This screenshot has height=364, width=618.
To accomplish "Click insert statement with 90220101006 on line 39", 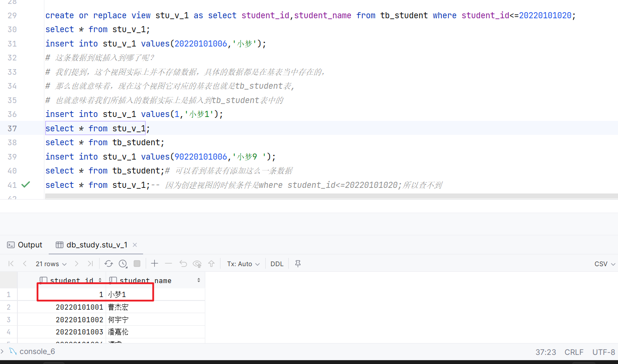I will [160, 157].
